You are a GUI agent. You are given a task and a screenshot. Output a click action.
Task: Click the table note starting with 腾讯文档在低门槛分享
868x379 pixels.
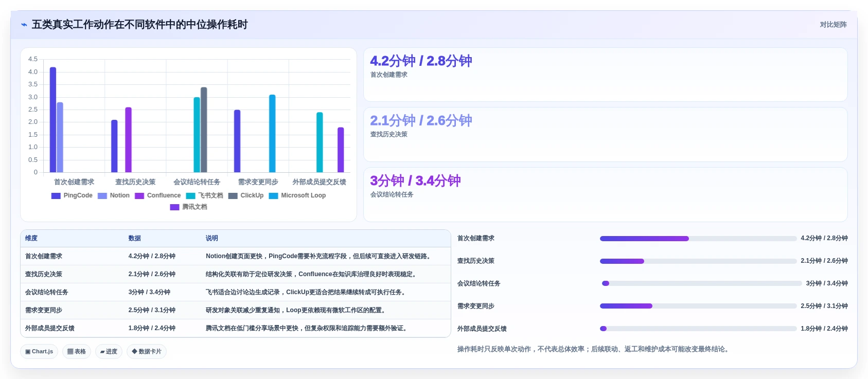pyautogui.click(x=308, y=328)
